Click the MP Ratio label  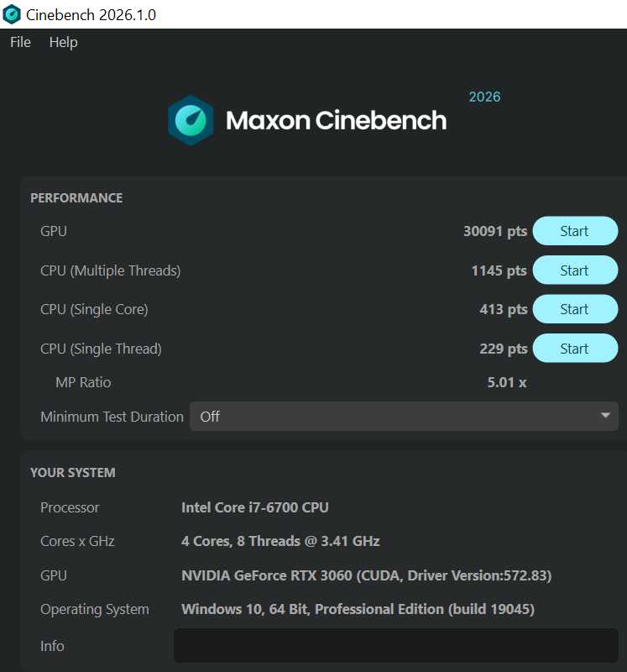[x=83, y=382]
